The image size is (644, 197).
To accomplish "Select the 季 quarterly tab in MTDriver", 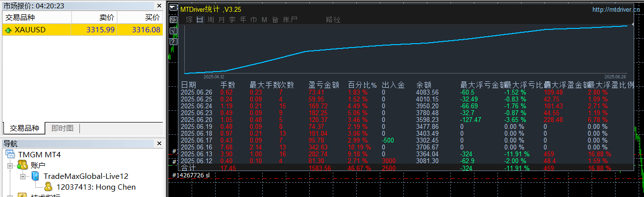I will pos(232,20).
